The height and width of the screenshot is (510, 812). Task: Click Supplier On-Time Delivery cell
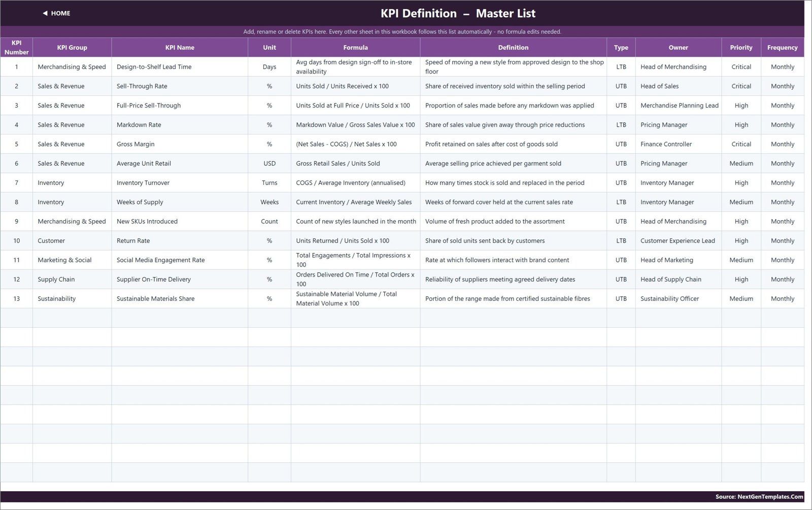pyautogui.click(x=180, y=279)
